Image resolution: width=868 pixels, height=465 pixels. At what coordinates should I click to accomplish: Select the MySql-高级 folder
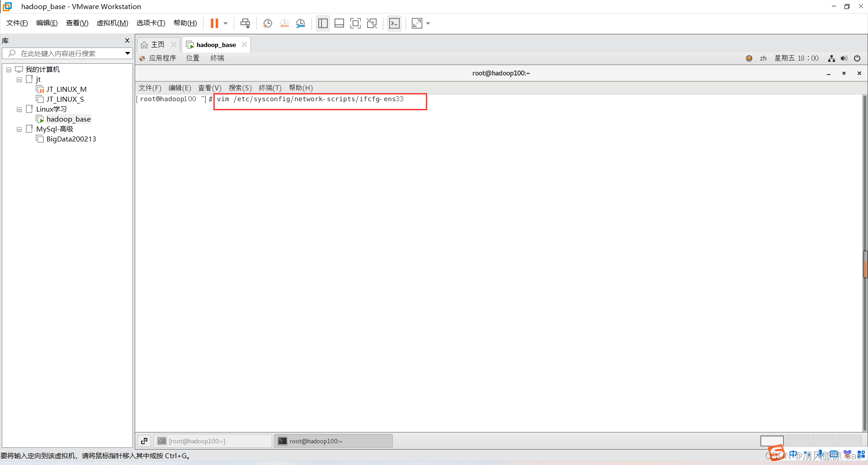click(50, 129)
